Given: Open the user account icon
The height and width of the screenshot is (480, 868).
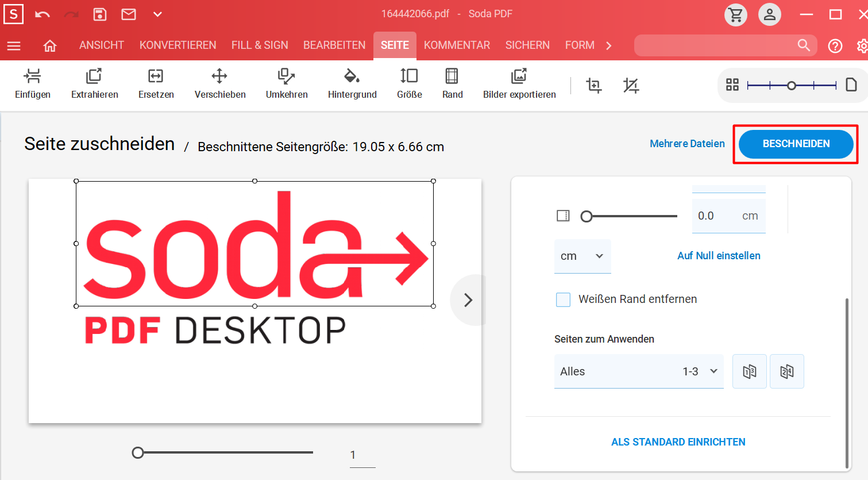Looking at the screenshot, I should pos(770,14).
